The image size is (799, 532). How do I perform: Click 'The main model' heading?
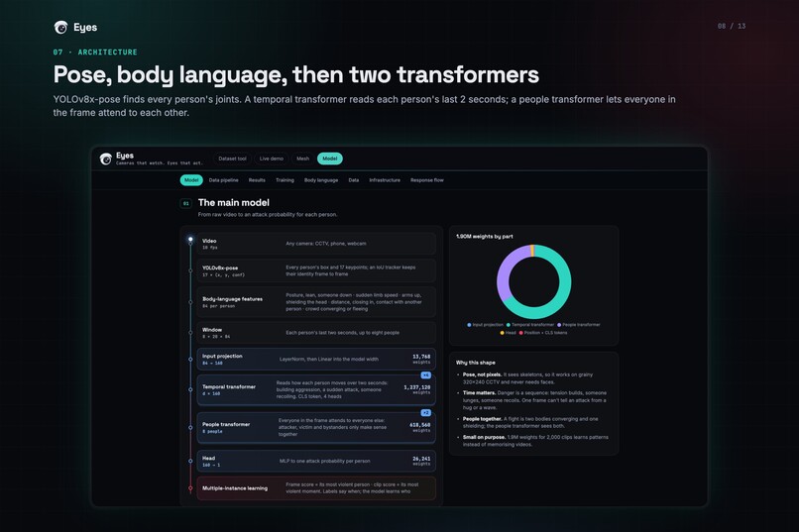pyautogui.click(x=233, y=203)
